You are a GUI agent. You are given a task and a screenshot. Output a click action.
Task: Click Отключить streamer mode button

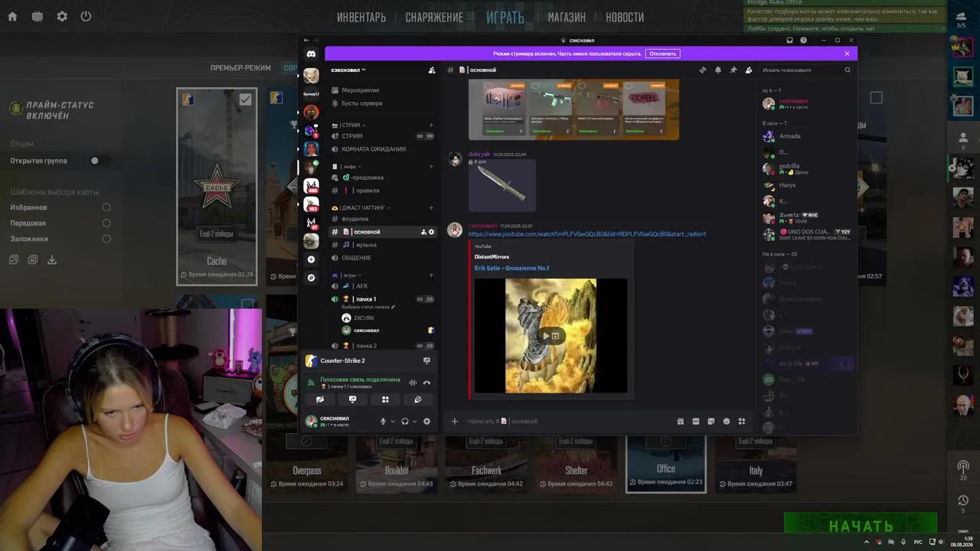[662, 54]
